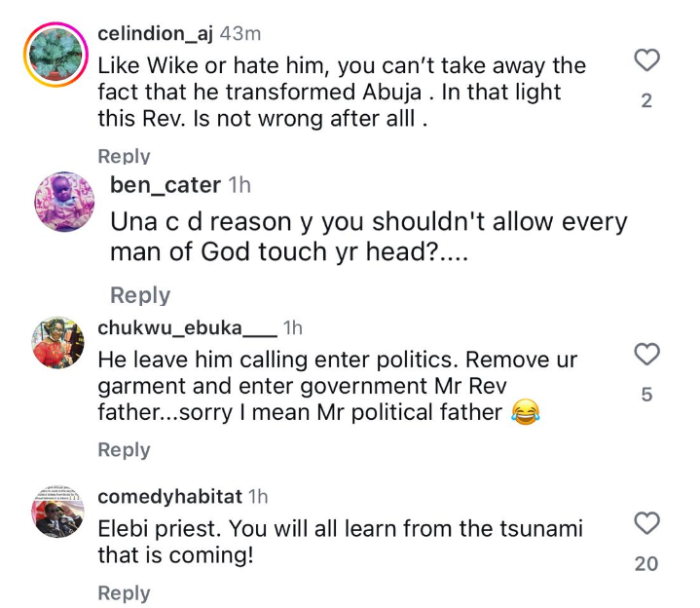Reply to ben_cater's comment
The height and width of the screenshot is (608, 700).
pos(140,295)
